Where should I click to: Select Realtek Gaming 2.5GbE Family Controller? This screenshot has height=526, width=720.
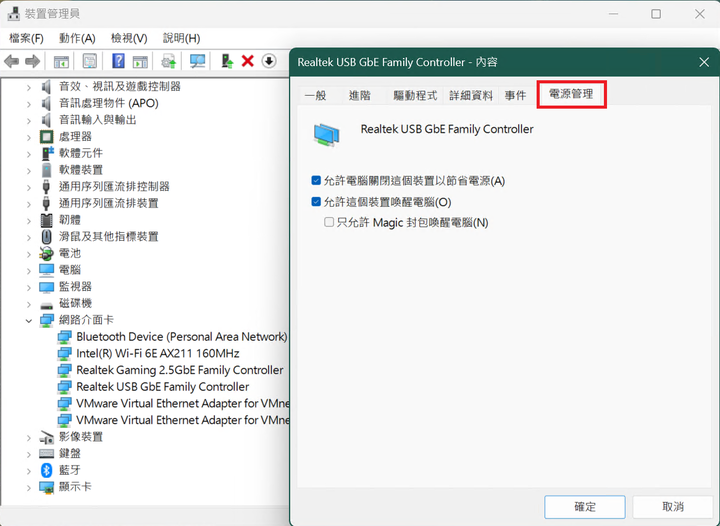180,370
